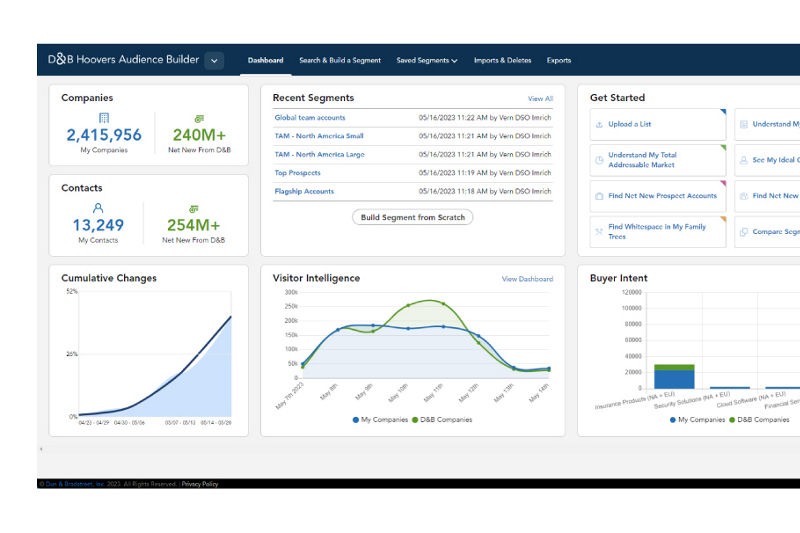The image size is (800, 533).
Task: Click the person icon above My Contacts
Action: point(98,208)
